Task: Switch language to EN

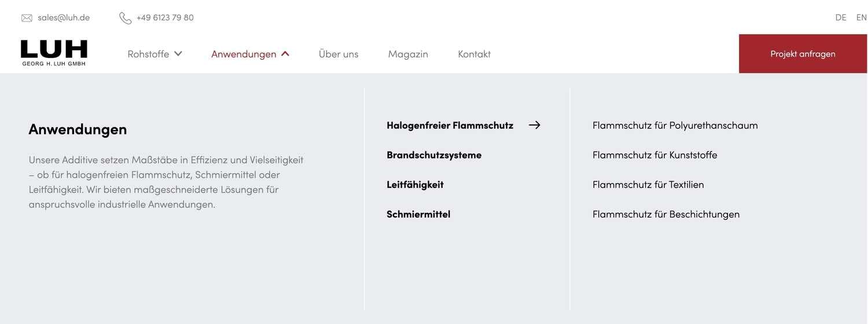Action: [x=861, y=17]
